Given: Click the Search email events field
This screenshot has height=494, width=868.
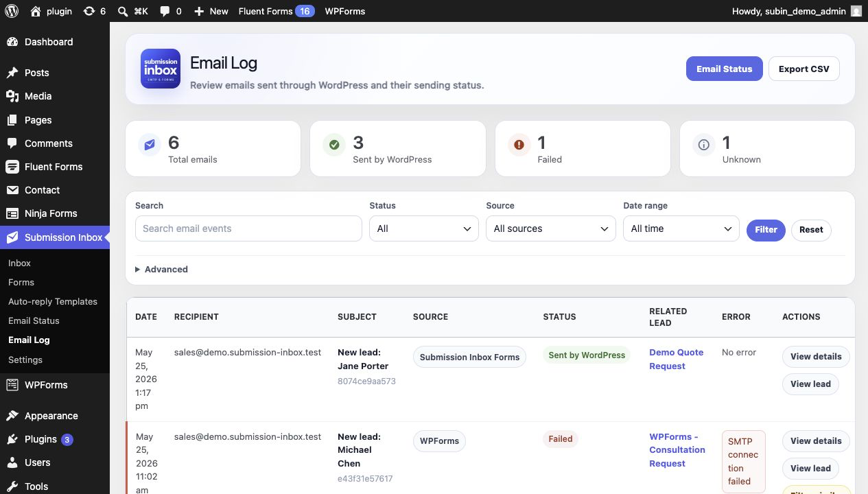Looking at the screenshot, I should coord(248,228).
